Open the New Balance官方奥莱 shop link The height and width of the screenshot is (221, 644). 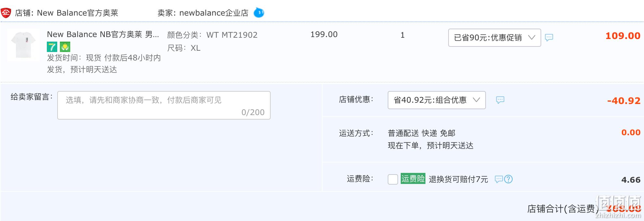point(78,13)
